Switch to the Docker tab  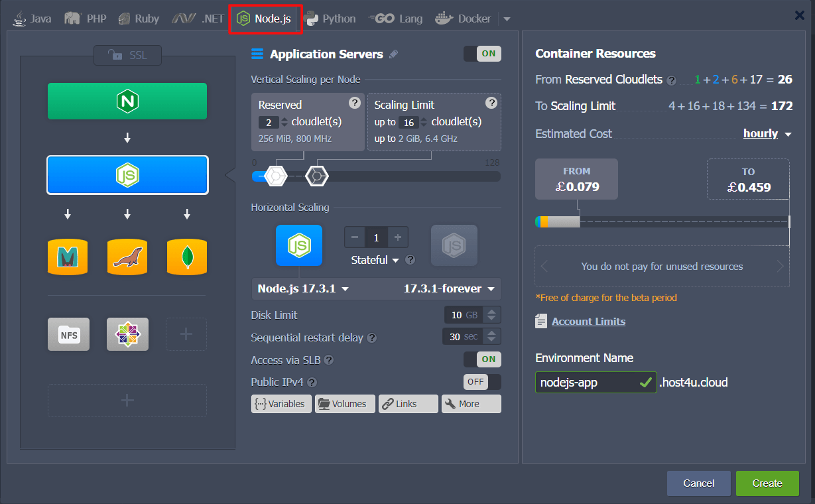point(463,18)
